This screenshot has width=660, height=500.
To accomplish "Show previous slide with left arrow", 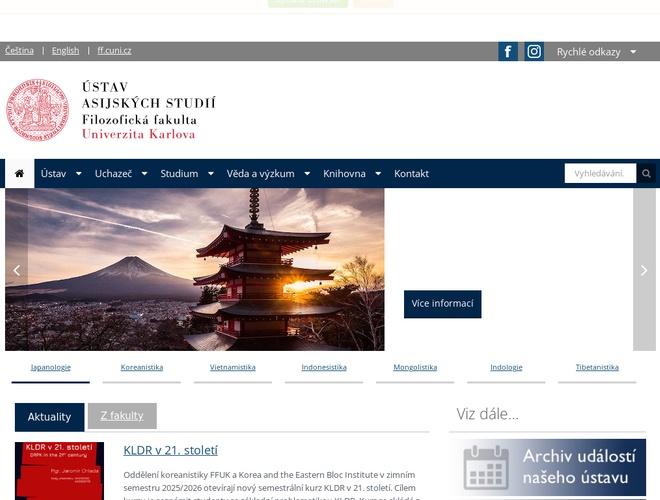I will tap(16, 270).
